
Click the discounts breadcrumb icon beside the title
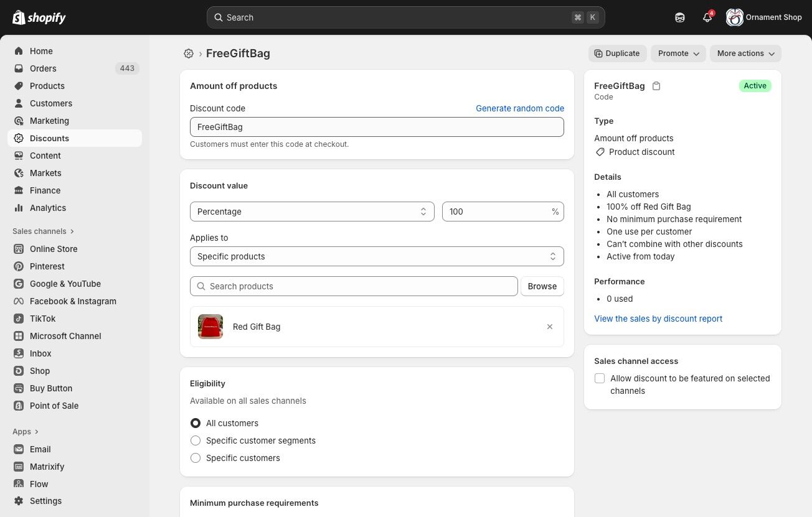[189, 54]
